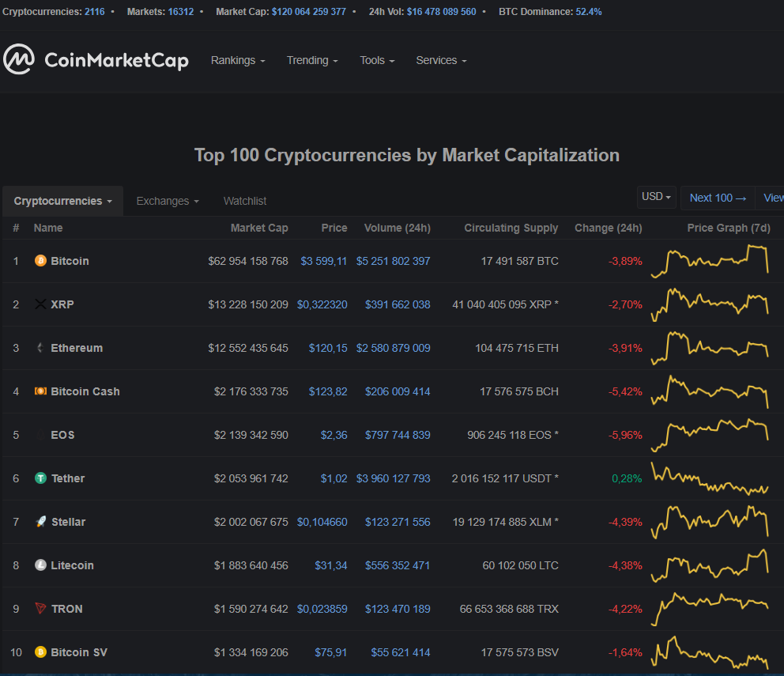
Task: Open Bitcoin's 7-day price graph
Action: point(710,261)
